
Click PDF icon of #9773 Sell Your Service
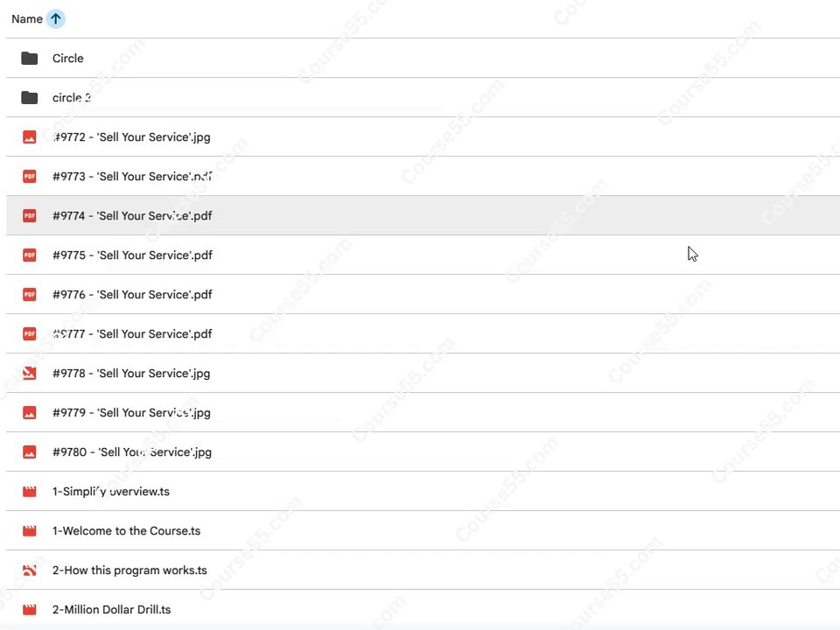pyautogui.click(x=30, y=176)
